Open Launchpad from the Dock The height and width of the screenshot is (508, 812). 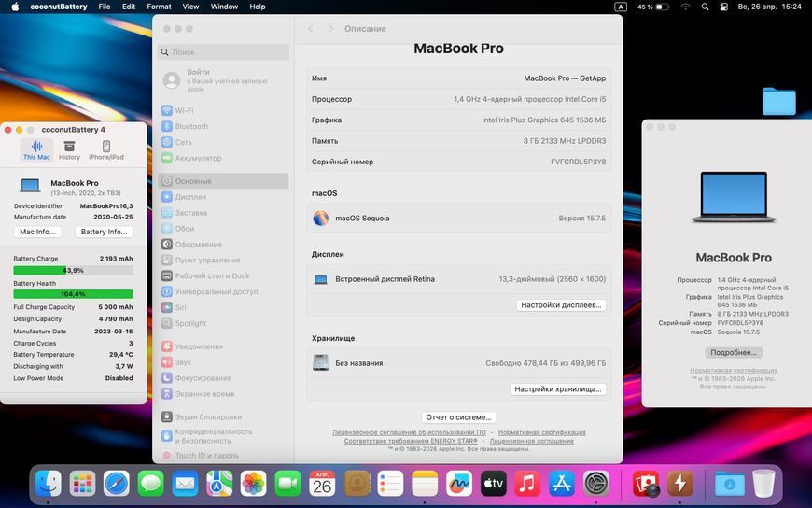tap(82, 484)
